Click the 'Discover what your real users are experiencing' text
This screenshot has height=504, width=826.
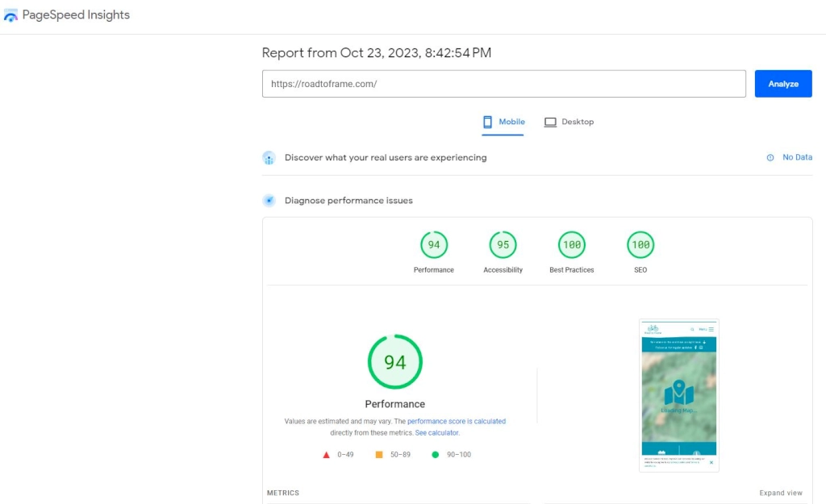point(386,157)
